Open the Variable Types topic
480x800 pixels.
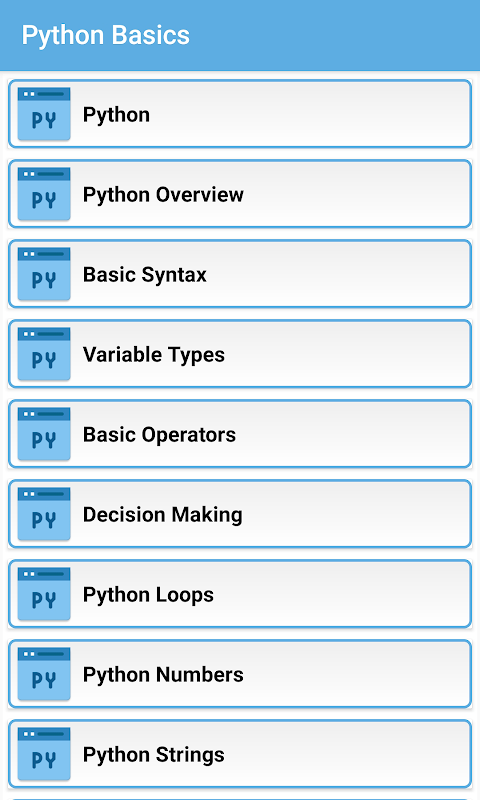(x=240, y=354)
